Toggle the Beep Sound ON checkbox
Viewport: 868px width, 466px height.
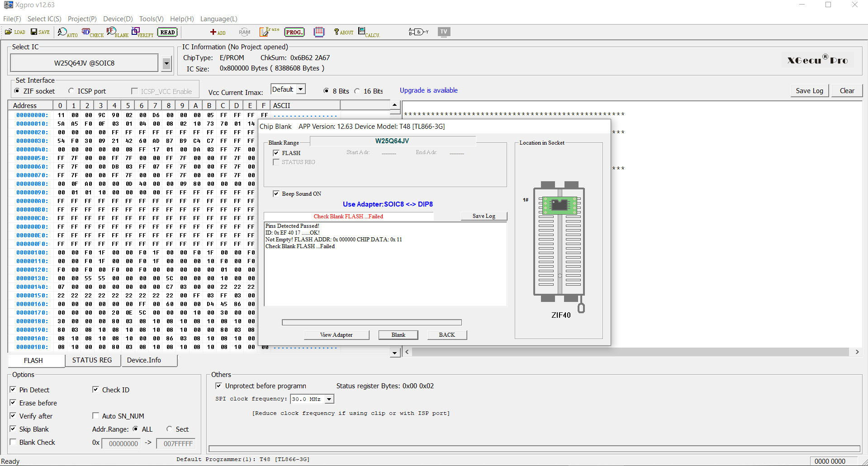point(276,194)
